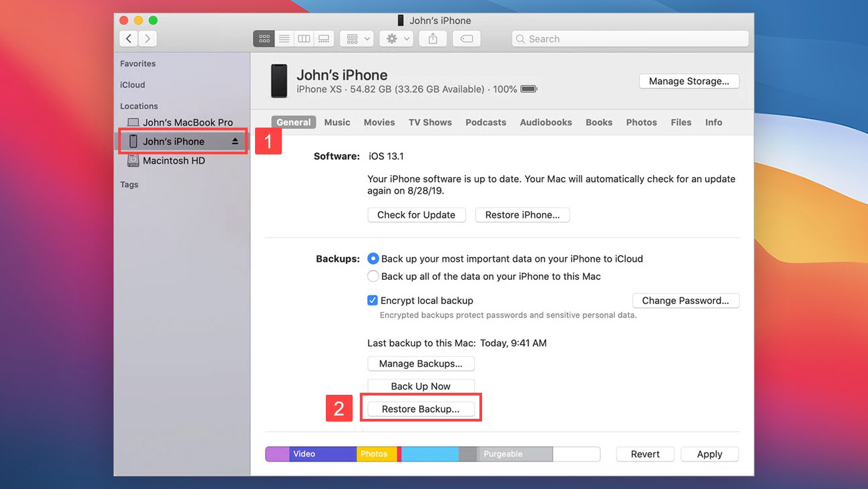Viewport: 868px width, 489px height.
Task: Click Restore Backup button
Action: pyautogui.click(x=421, y=409)
